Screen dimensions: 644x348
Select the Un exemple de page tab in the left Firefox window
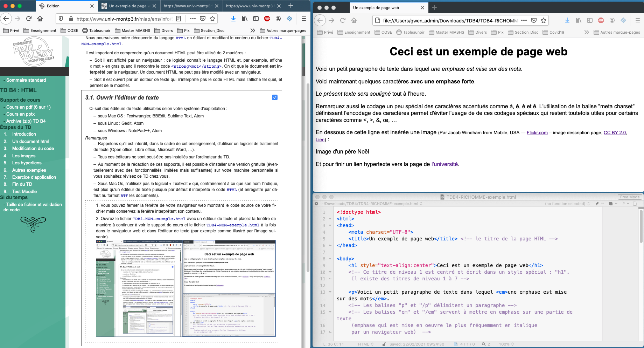128,6
